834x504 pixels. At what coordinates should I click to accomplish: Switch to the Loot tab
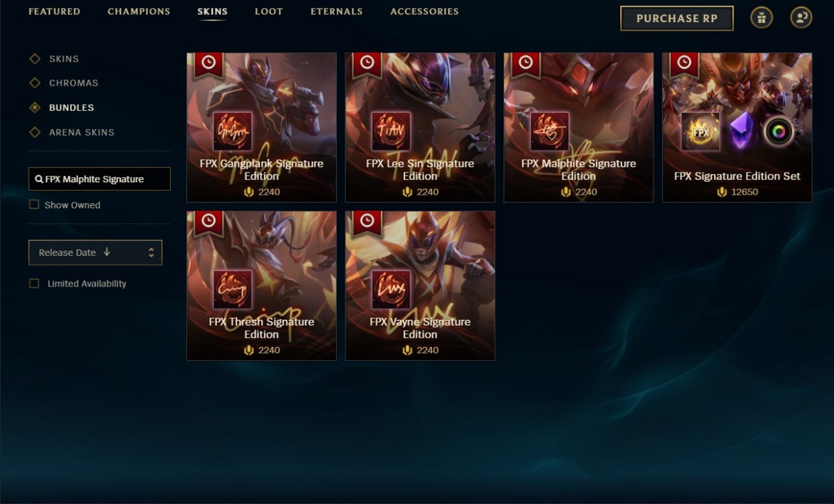(269, 12)
